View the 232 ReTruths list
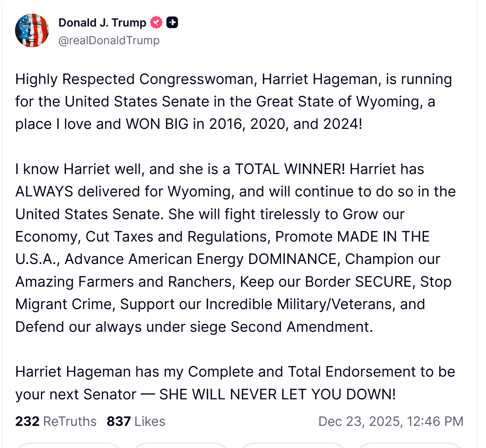 pos(56,421)
